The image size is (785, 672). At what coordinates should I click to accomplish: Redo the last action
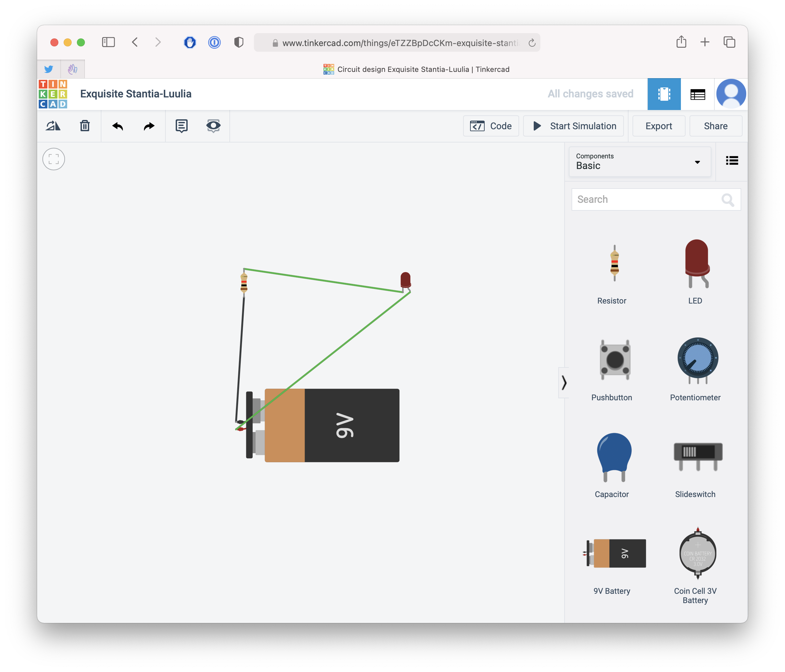(x=149, y=126)
